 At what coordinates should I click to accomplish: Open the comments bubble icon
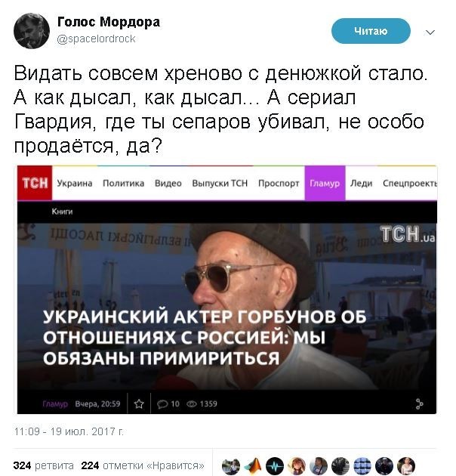coord(162,404)
